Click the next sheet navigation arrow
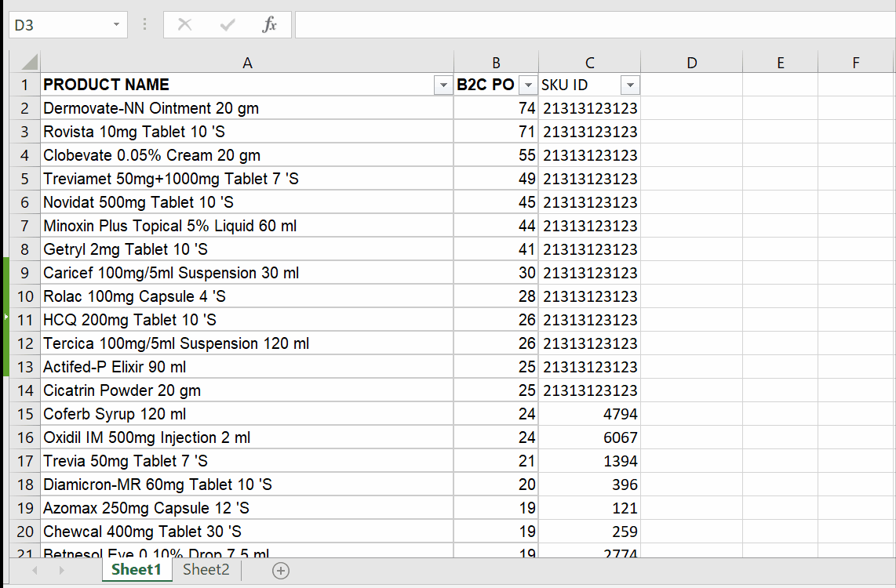 point(63,570)
